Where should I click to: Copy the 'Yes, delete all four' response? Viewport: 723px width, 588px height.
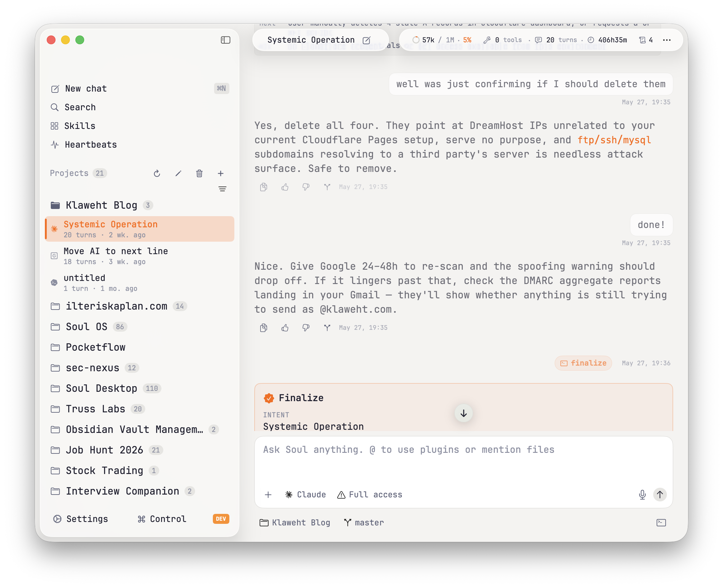tap(264, 187)
